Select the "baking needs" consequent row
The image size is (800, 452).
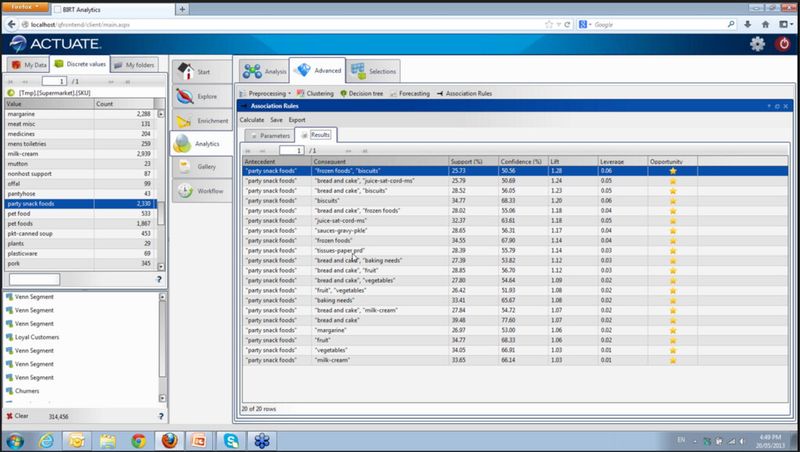(x=515, y=300)
